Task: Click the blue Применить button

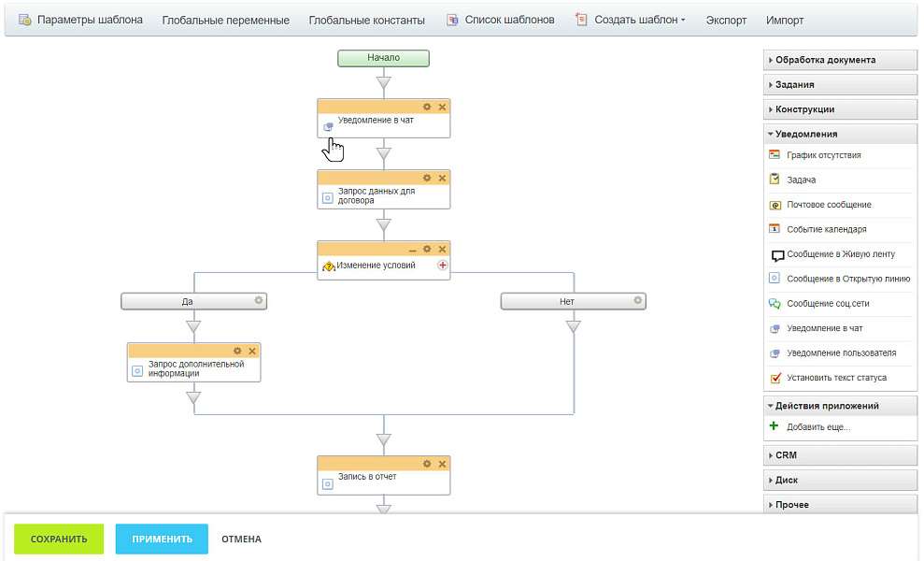Action: [162, 539]
